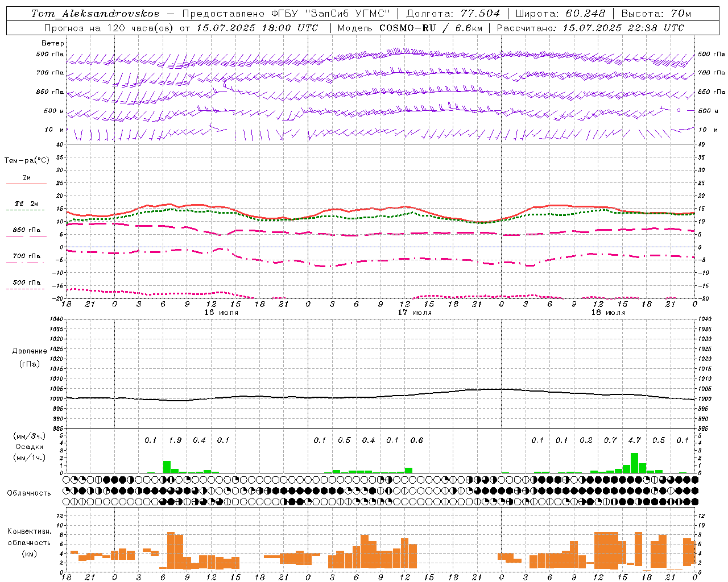Select the latitude value 60.248
The image size is (728, 582).
(585, 14)
